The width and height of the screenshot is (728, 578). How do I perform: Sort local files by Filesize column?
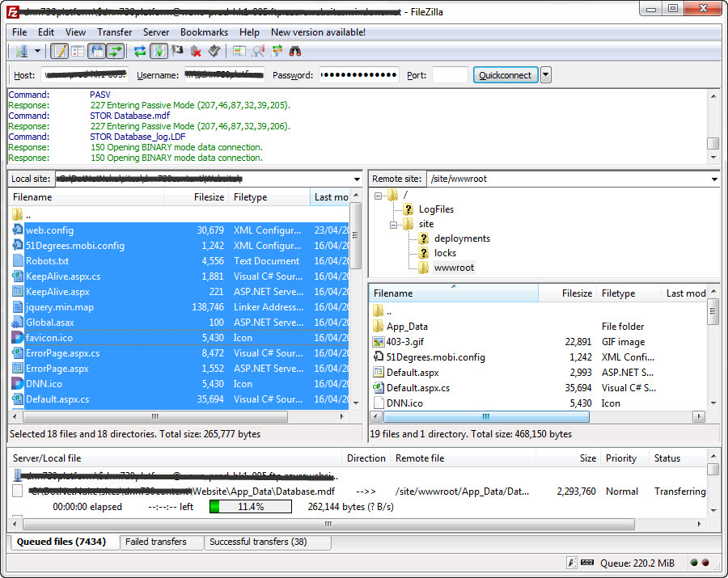[x=196, y=197]
